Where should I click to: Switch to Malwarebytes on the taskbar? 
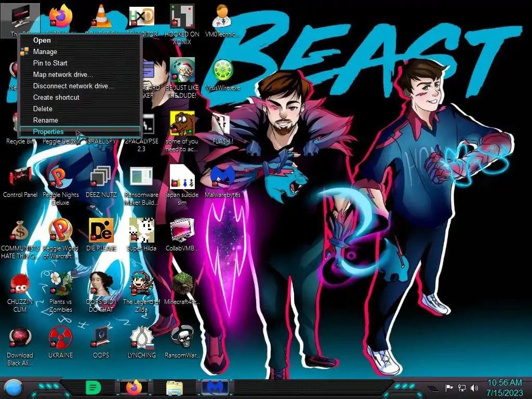point(215,388)
